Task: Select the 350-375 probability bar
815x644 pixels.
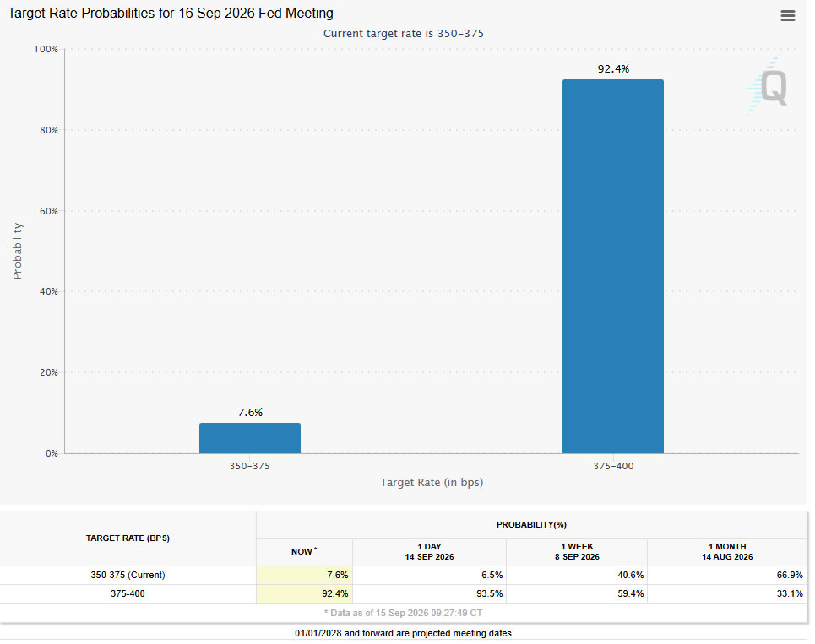Action: coord(249,438)
